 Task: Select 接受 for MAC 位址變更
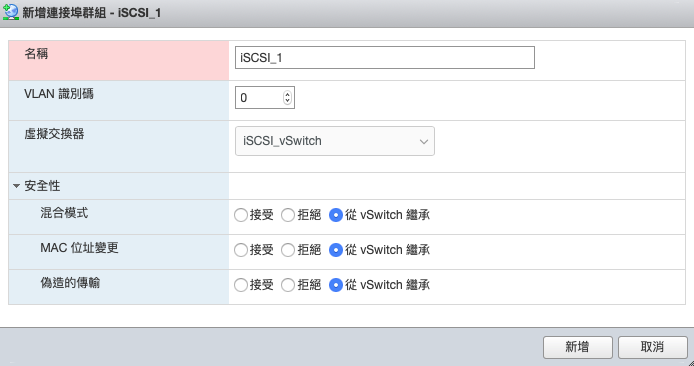click(241, 250)
